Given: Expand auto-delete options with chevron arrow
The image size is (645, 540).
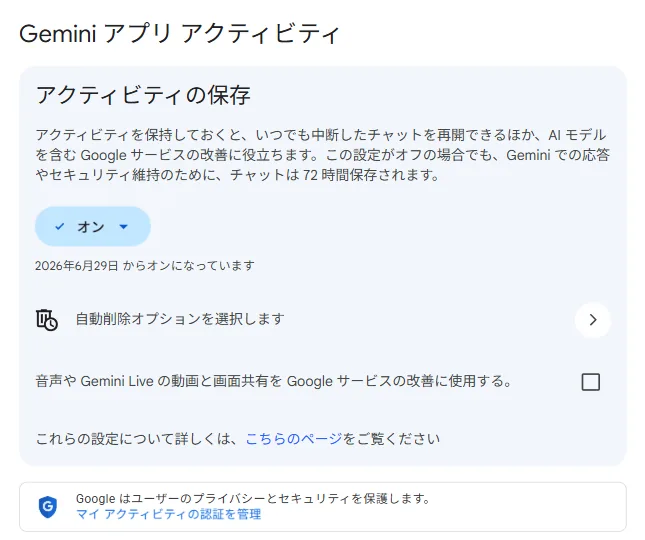Looking at the screenshot, I should (593, 320).
